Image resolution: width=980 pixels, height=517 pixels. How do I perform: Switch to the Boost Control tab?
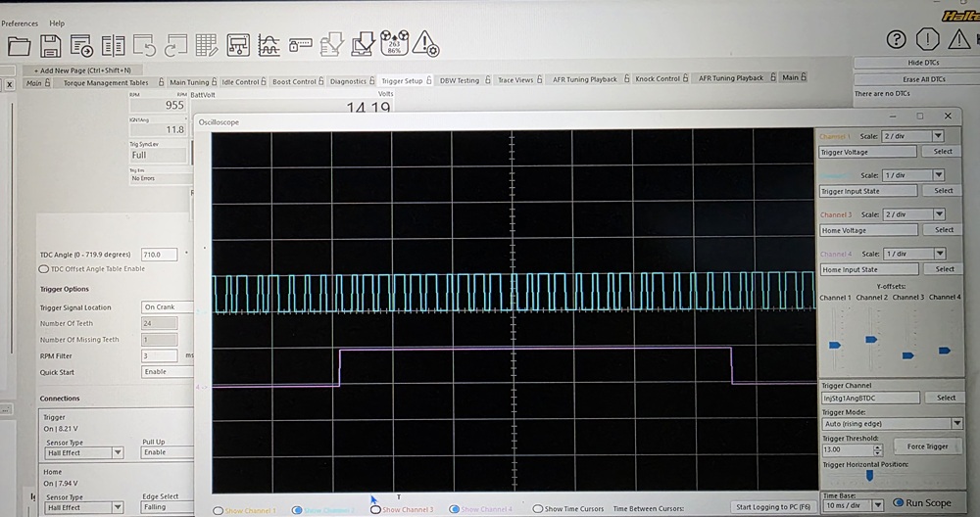click(294, 81)
